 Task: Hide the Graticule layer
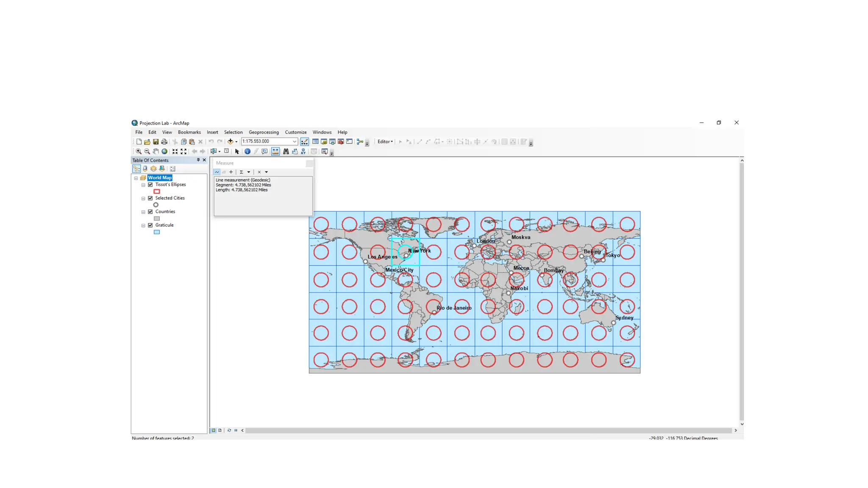(x=150, y=225)
